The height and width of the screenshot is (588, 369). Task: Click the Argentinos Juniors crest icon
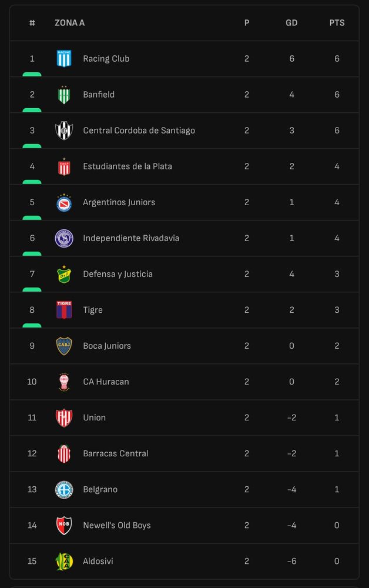pyautogui.click(x=64, y=202)
